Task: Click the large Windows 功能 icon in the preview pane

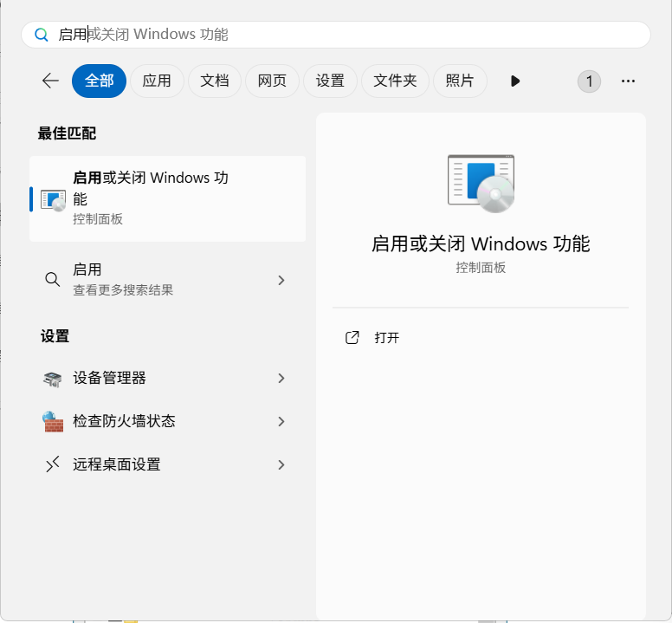Action: [x=481, y=183]
